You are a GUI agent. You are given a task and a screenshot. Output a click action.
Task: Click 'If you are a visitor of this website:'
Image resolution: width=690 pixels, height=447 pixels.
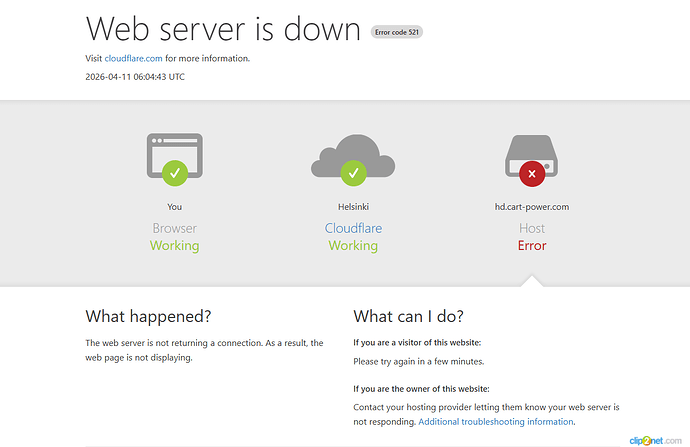tap(417, 342)
